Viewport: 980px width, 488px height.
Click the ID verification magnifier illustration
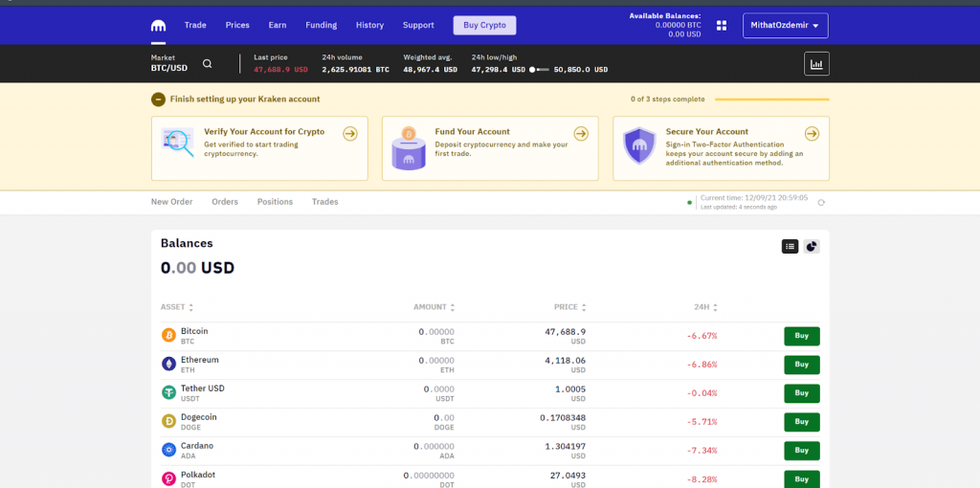(x=177, y=142)
